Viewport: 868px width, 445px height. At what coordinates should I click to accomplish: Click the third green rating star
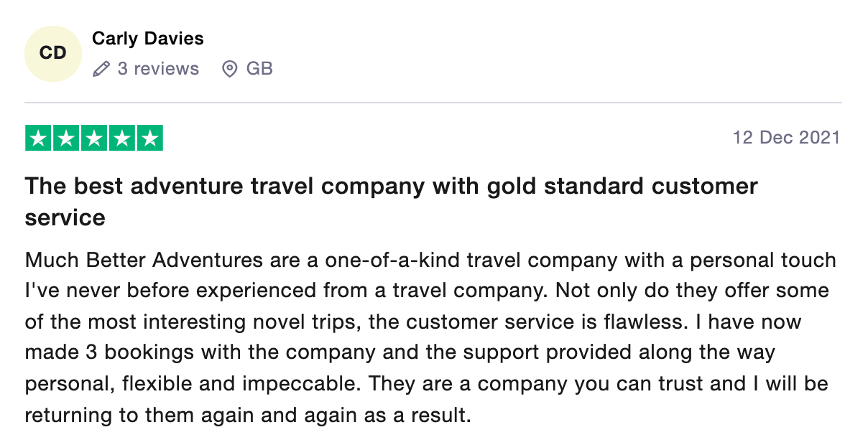coord(94,138)
